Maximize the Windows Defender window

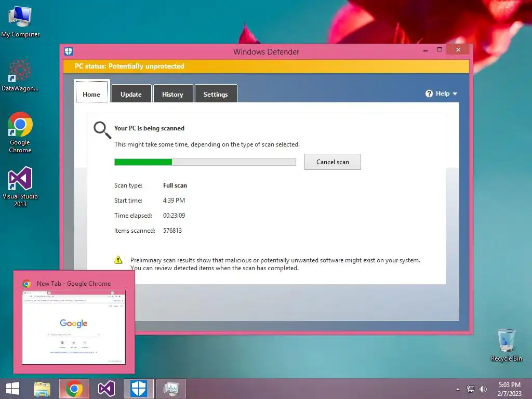tap(440, 49)
